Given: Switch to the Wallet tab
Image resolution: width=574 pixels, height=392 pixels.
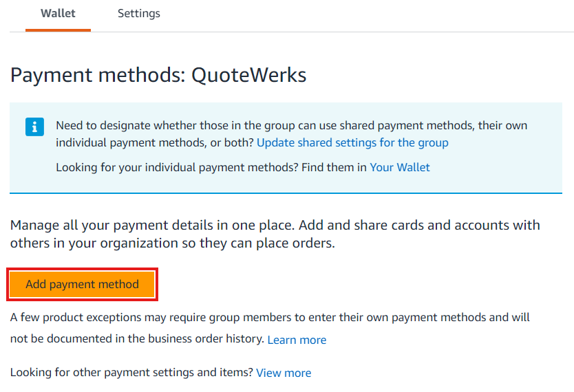Looking at the screenshot, I should click(x=59, y=13).
